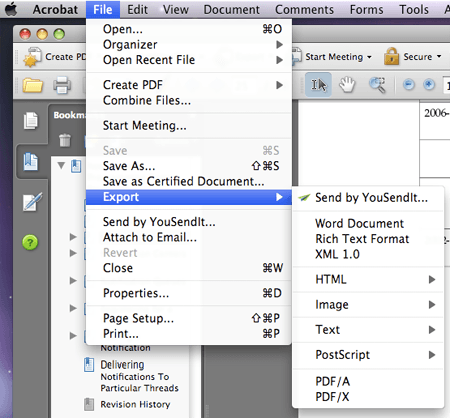The width and height of the screenshot is (450, 418).
Task: Select Save As...
Action: 189,166
